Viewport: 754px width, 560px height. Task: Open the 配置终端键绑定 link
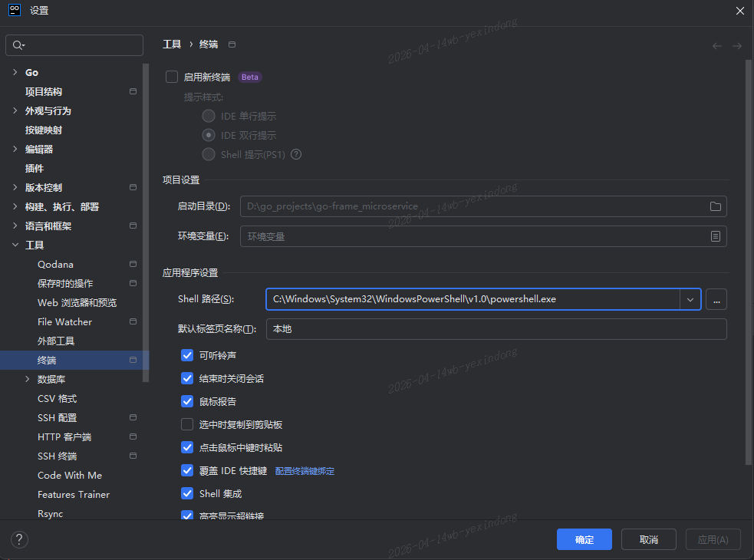[x=305, y=471]
